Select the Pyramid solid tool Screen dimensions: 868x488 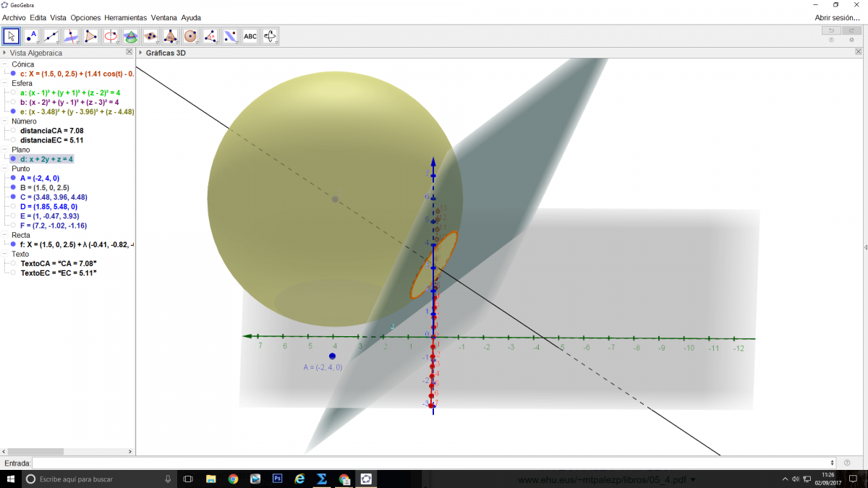[171, 36]
